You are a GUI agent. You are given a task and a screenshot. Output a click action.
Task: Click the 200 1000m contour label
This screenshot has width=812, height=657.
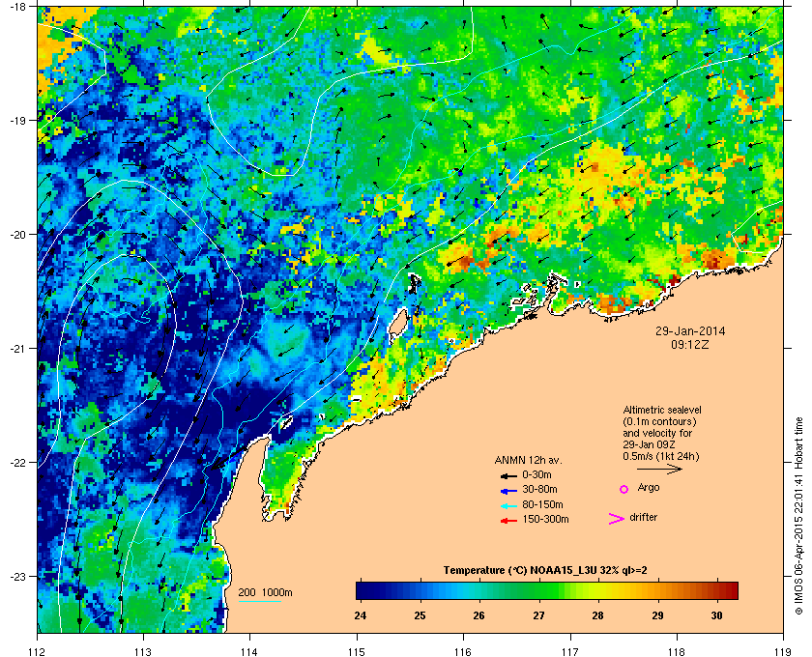coord(265,593)
